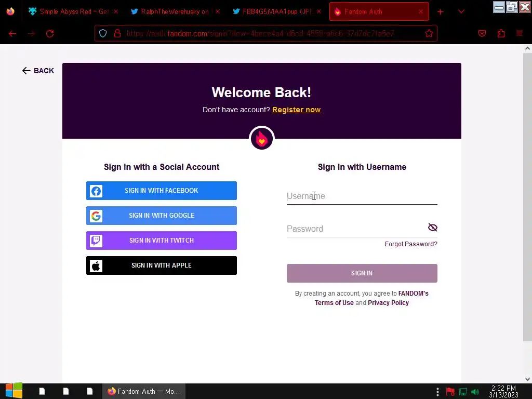This screenshot has width=532, height=399.
Task: Show hidden tray icons dots
Action: [x=437, y=392]
